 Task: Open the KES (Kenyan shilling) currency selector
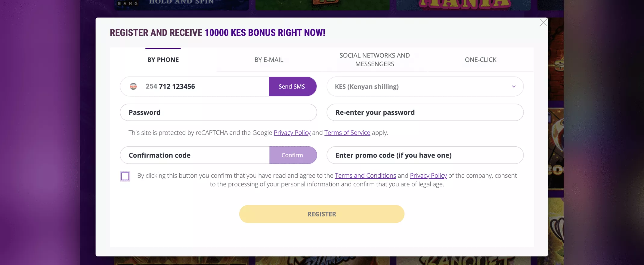click(425, 87)
